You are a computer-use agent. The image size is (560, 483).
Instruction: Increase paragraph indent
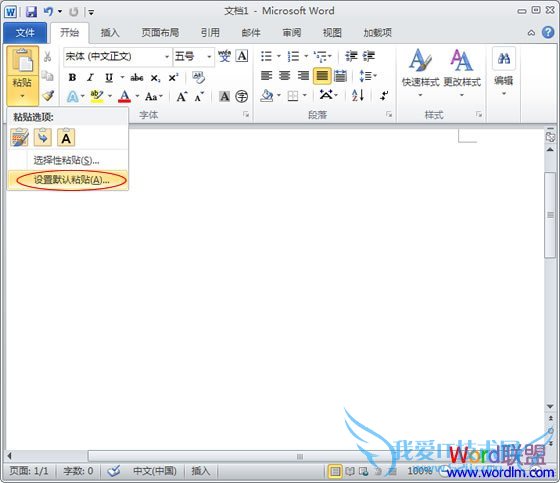(x=369, y=56)
